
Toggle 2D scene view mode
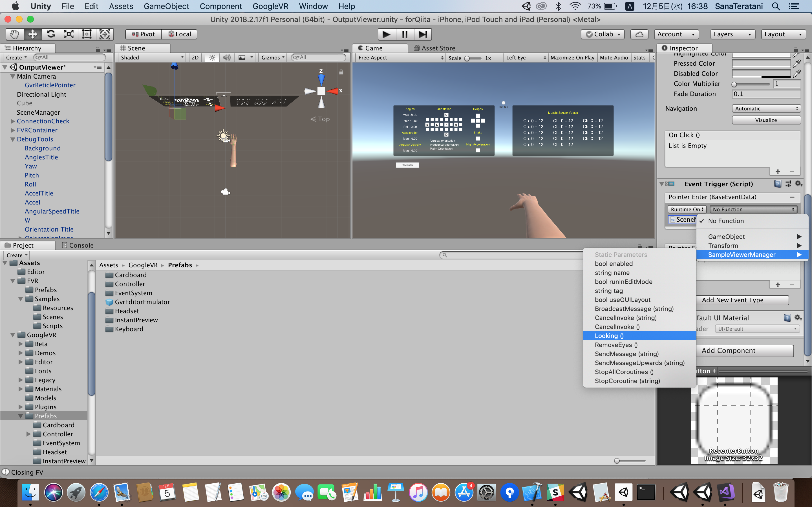(x=195, y=58)
